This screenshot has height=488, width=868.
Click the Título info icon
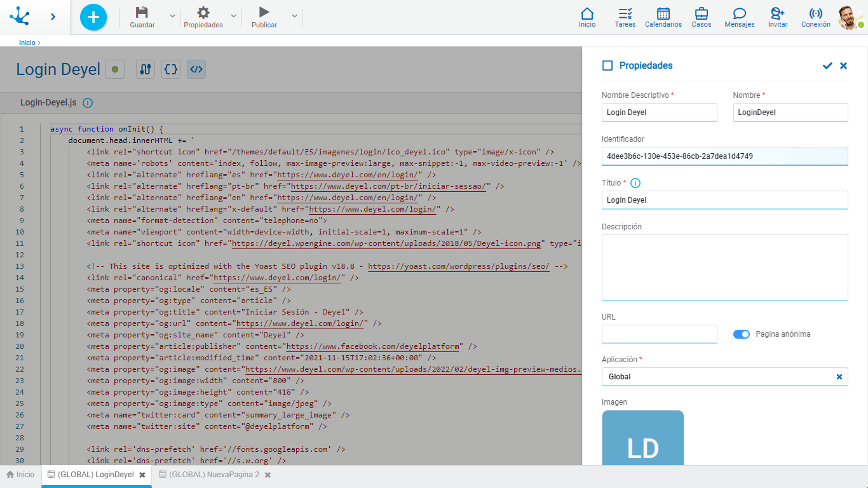click(635, 183)
